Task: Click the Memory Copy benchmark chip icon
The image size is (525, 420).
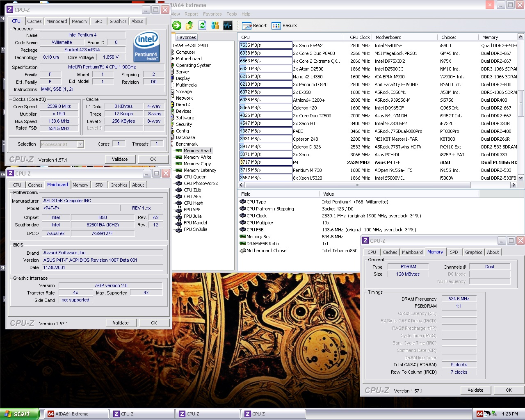Action: (x=179, y=164)
